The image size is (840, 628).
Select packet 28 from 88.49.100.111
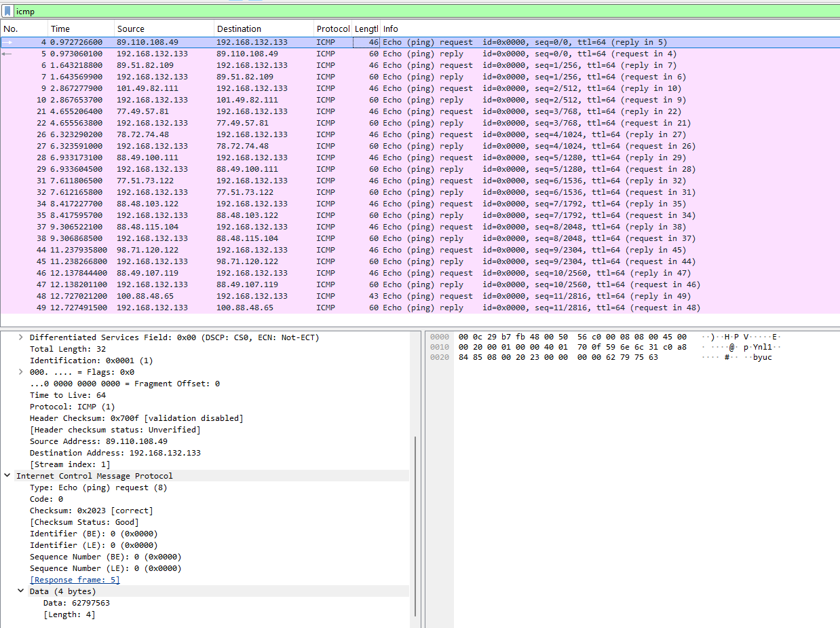click(420, 158)
